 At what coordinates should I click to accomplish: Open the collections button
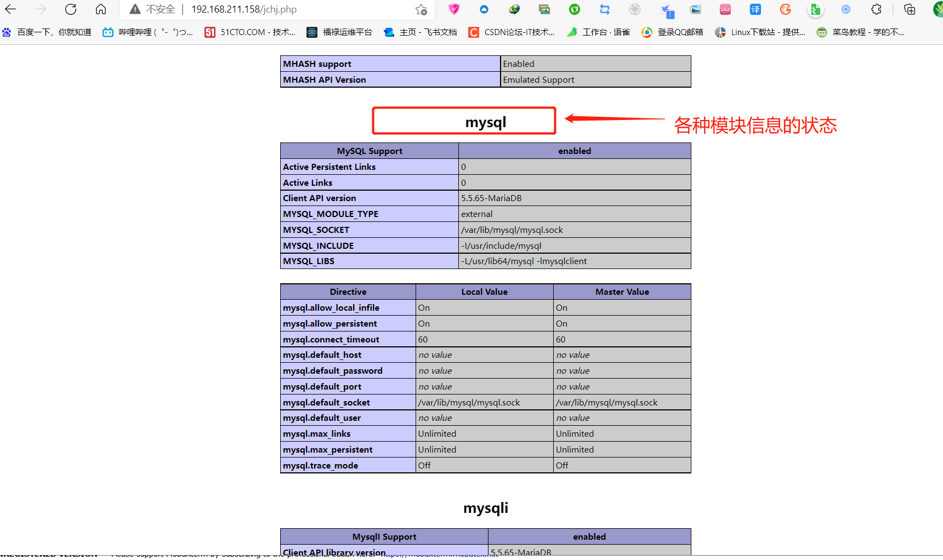click(910, 9)
